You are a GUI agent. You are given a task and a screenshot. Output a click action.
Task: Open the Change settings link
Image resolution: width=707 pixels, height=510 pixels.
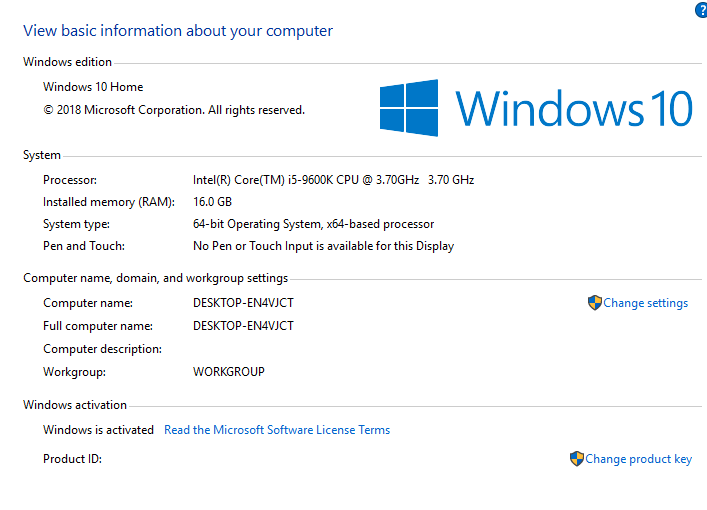[x=645, y=303]
